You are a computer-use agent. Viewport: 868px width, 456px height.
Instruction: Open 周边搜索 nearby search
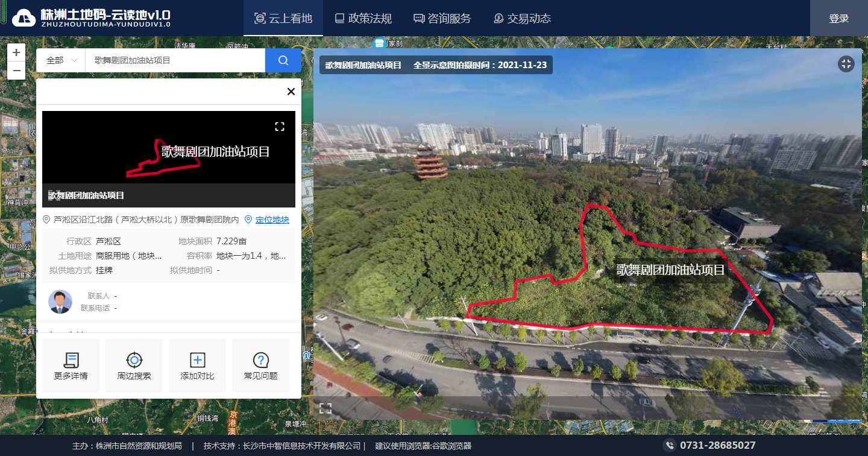pyautogui.click(x=134, y=366)
